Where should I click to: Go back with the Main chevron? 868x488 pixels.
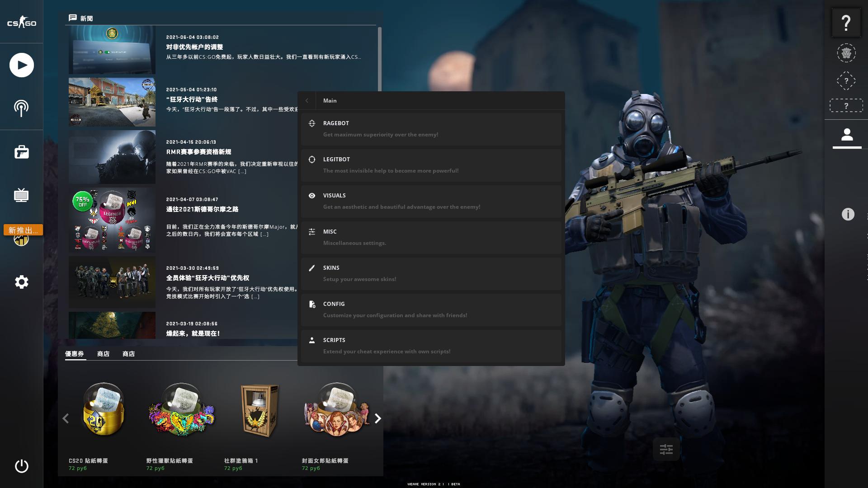(x=307, y=100)
